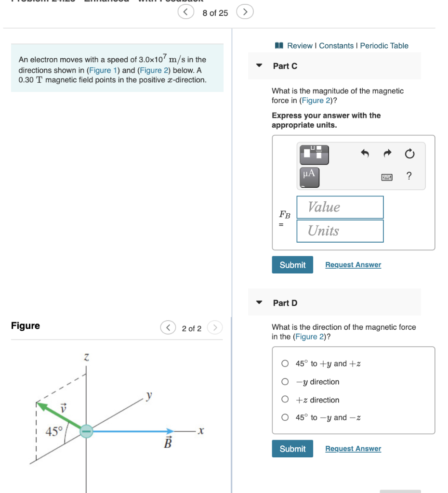Screen dimensions: 448x493
Task: Reset the answer entry field
Action: (409, 154)
